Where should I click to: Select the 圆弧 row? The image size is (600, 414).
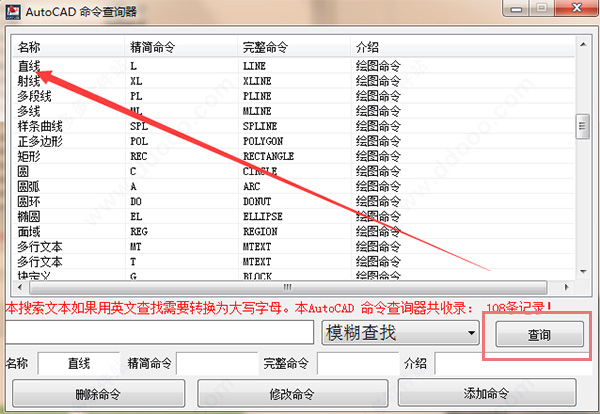point(293,186)
